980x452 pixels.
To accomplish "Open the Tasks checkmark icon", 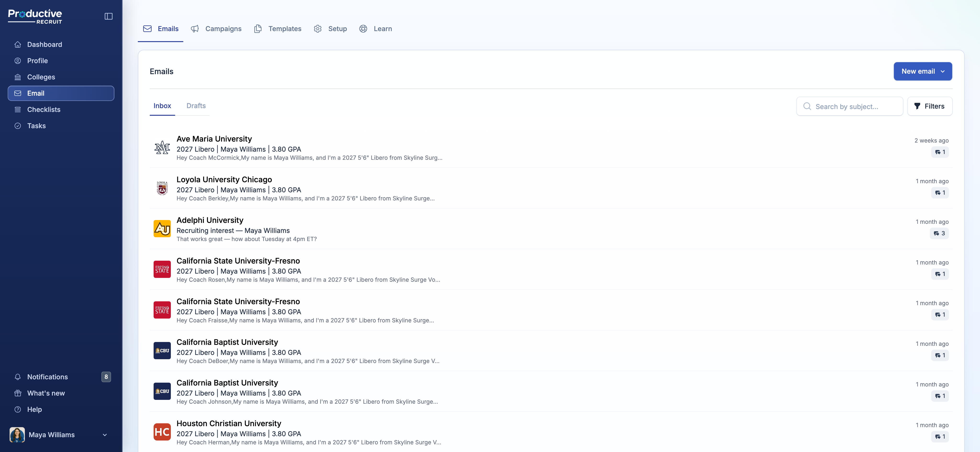I will point(17,126).
